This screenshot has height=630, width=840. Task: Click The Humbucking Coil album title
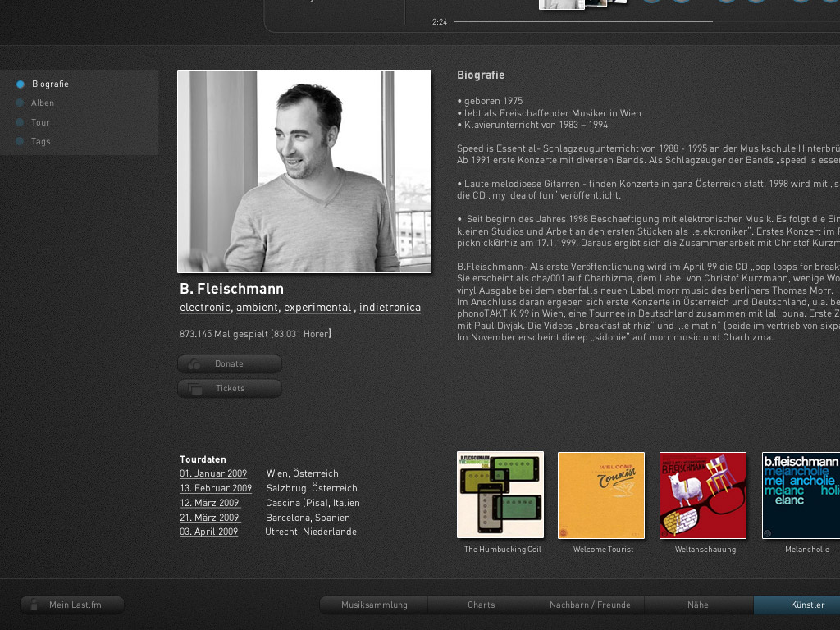point(503,549)
